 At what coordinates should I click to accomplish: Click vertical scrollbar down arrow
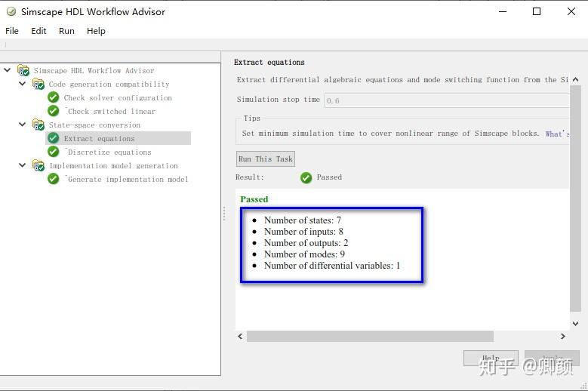[576, 324]
